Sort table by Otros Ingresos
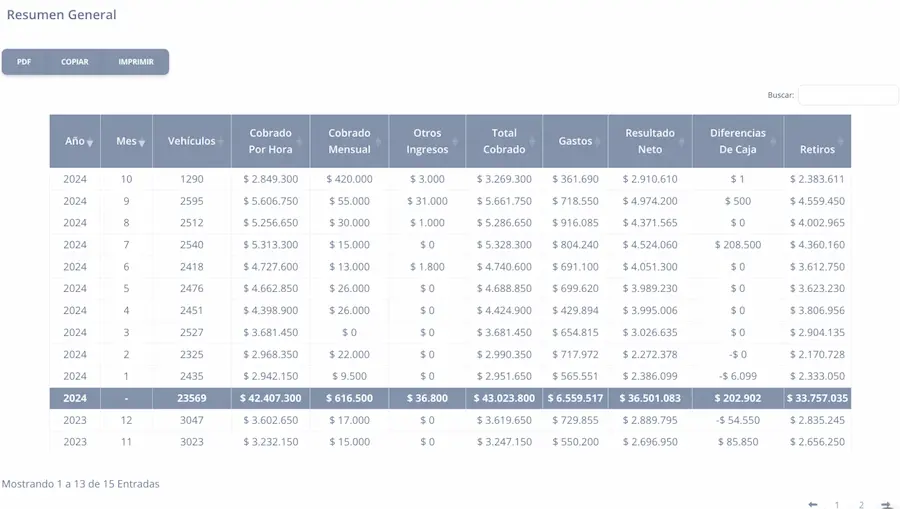The width and height of the screenshot is (900, 509). (428, 141)
